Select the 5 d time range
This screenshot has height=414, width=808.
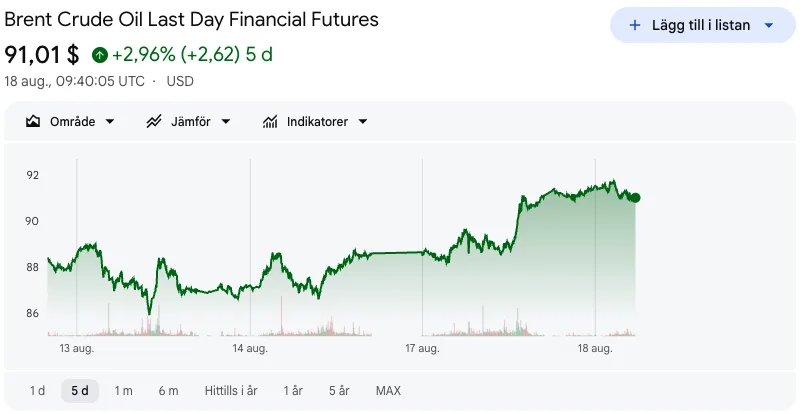coord(80,391)
